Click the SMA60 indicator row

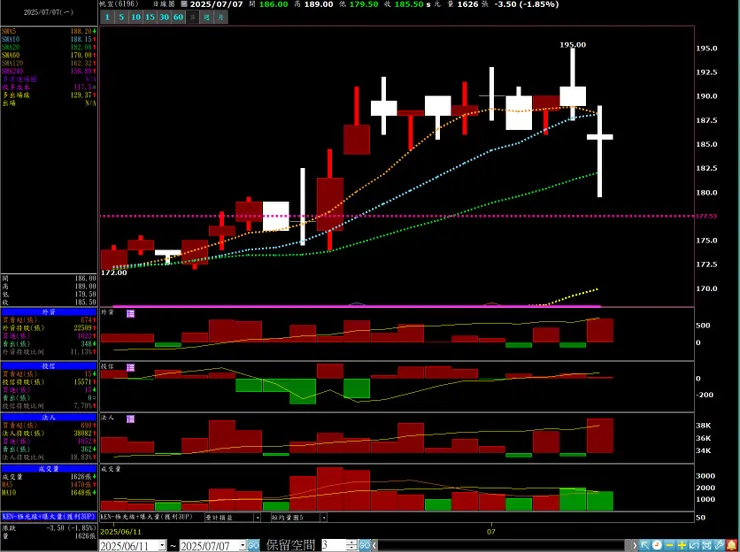click(49, 55)
